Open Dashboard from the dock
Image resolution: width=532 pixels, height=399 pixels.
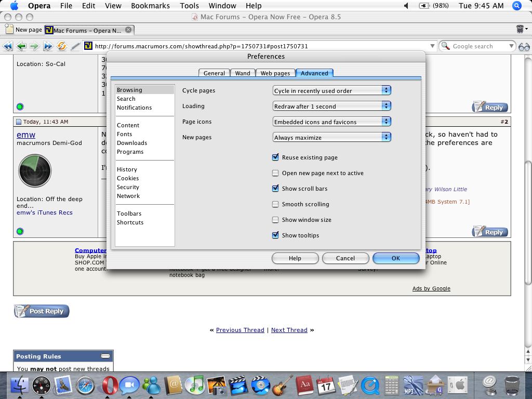[42, 386]
